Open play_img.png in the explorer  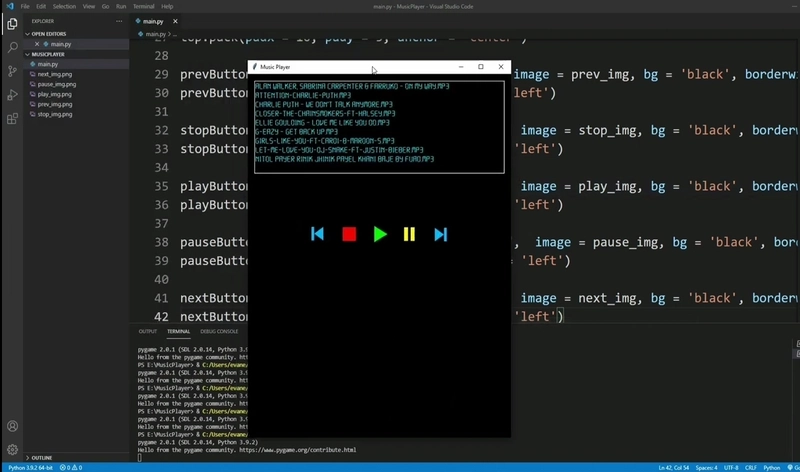[55, 94]
